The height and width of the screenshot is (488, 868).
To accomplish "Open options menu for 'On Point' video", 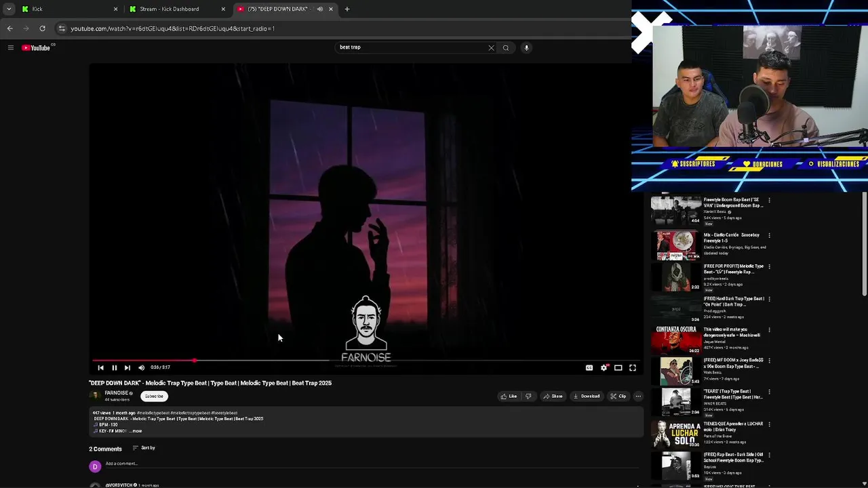I will [769, 299].
